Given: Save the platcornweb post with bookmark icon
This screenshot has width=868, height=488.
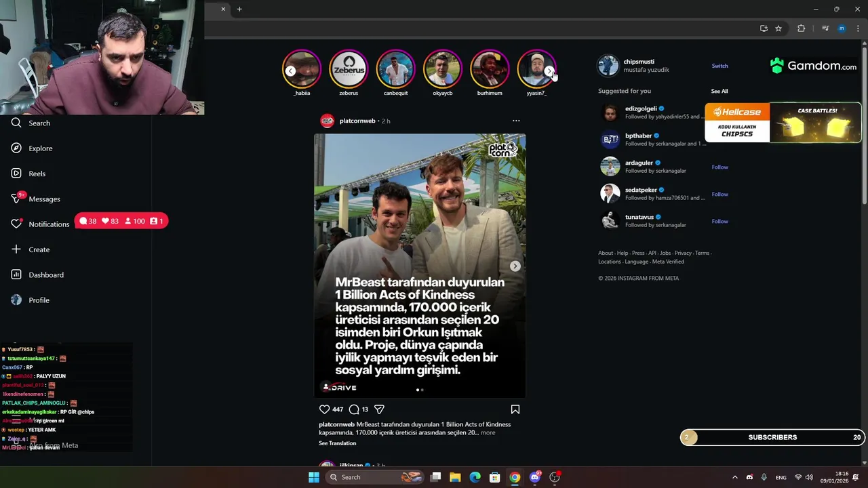Looking at the screenshot, I should point(515,409).
